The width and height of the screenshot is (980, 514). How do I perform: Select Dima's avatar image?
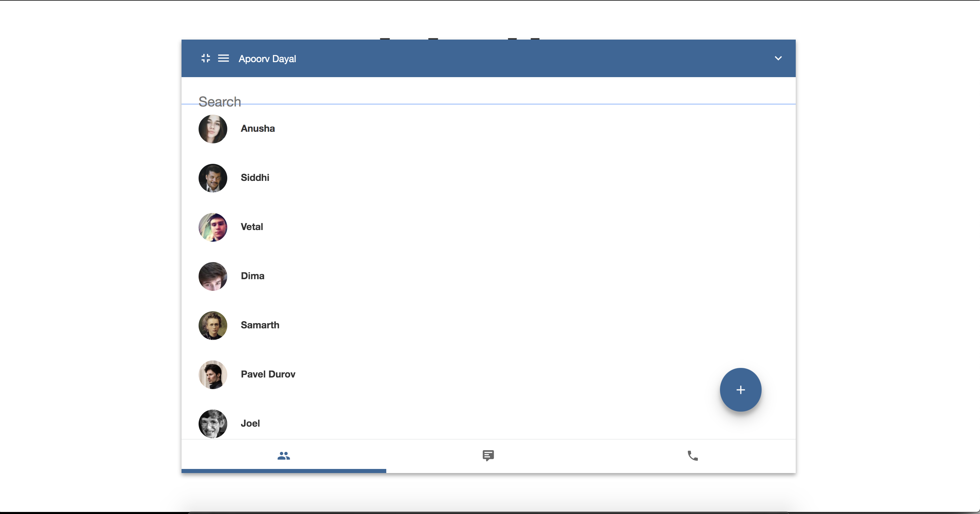click(213, 276)
